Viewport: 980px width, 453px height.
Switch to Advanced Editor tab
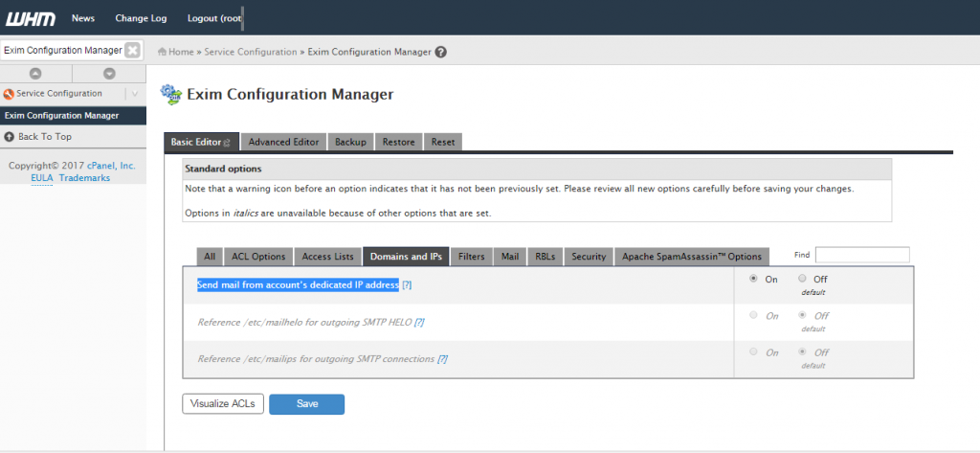(283, 142)
